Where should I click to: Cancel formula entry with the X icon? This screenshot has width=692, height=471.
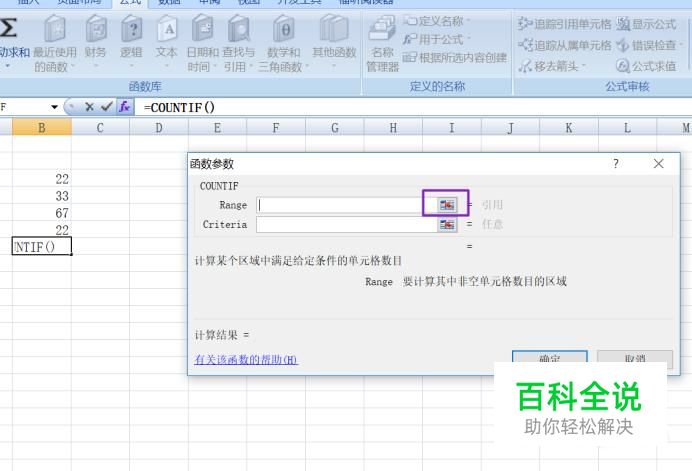[x=89, y=107]
